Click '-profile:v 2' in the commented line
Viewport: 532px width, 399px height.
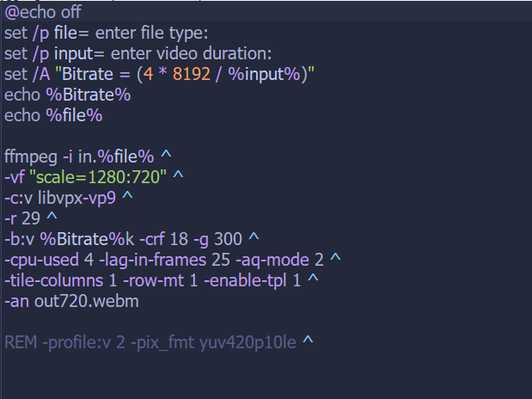pos(84,342)
